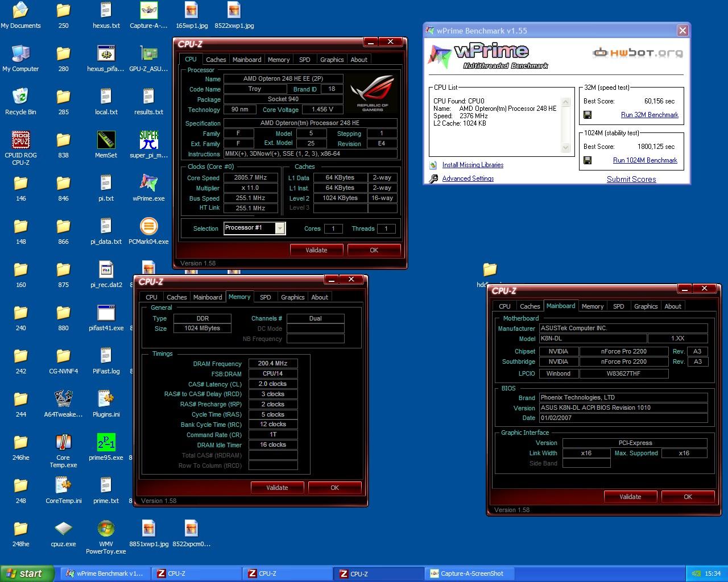Open About tab in CPU-Z Mainboard window
Screen dimensions: 728x582
pyautogui.click(x=673, y=306)
